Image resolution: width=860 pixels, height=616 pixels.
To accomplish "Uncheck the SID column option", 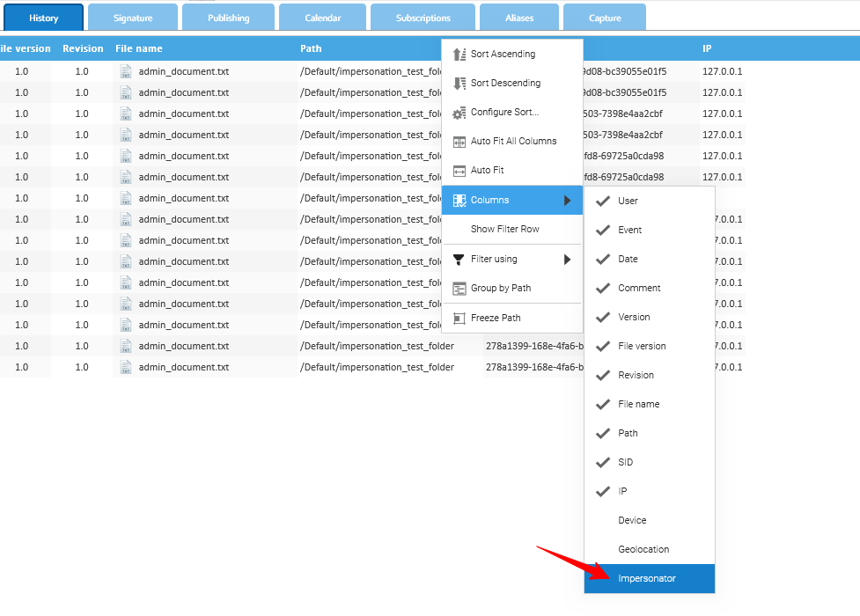I will click(x=603, y=462).
